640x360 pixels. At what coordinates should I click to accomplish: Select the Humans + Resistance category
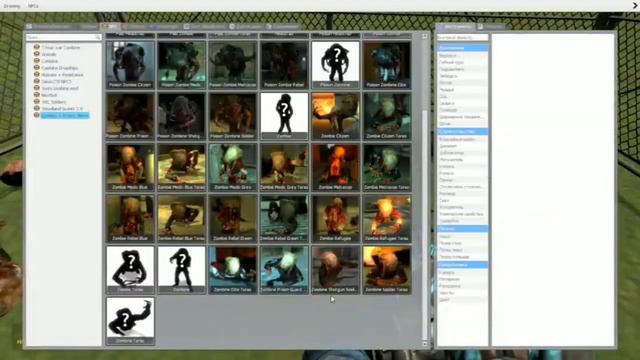(x=62, y=75)
